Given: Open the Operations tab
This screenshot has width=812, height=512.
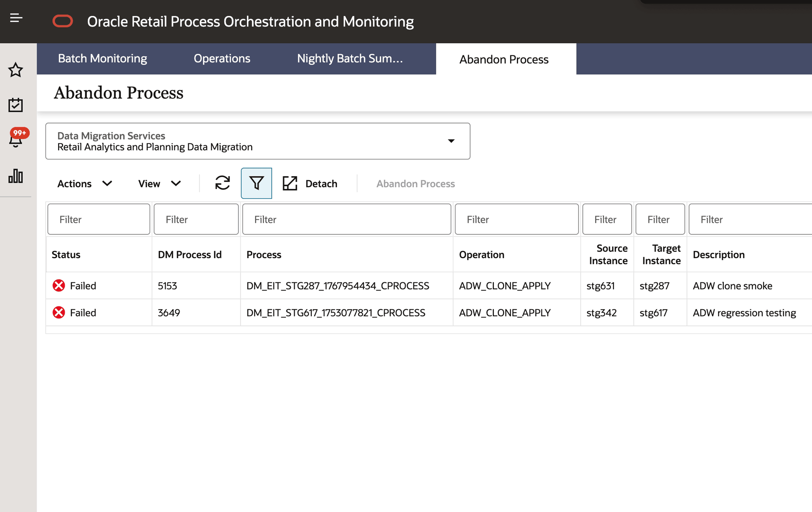Looking at the screenshot, I should [222, 58].
